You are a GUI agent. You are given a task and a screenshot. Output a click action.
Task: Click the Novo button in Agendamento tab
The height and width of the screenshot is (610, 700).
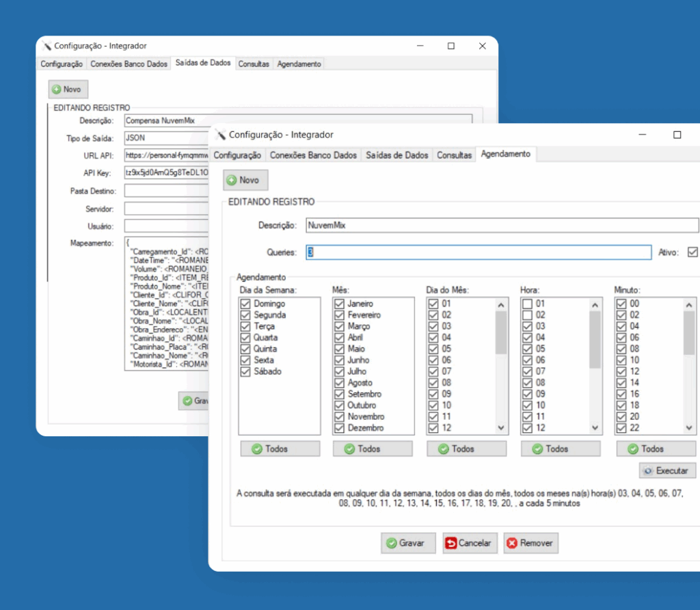click(x=245, y=180)
